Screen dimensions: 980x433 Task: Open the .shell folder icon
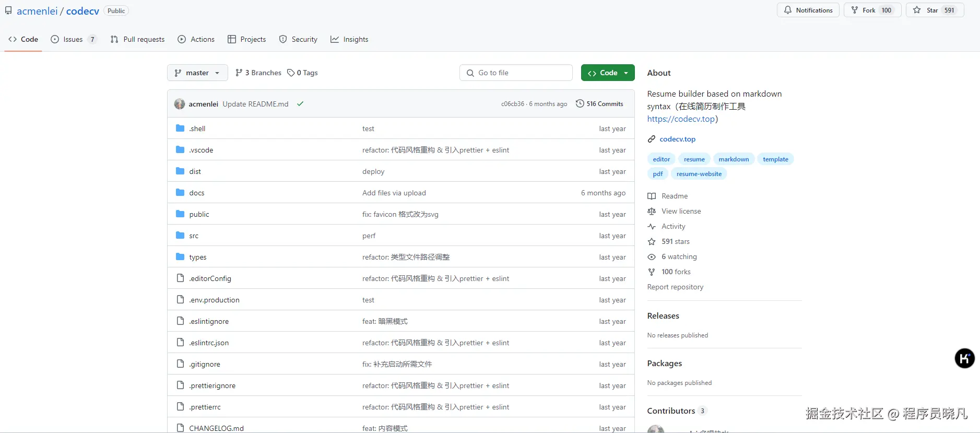point(180,128)
